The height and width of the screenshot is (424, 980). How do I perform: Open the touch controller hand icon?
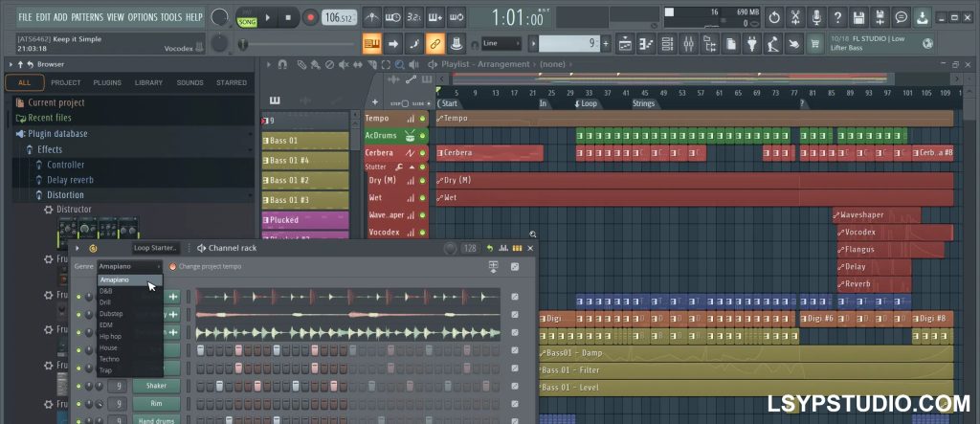tap(794, 44)
